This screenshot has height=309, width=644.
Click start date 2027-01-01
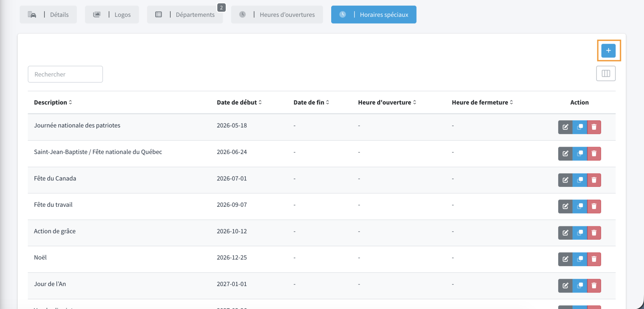click(232, 284)
